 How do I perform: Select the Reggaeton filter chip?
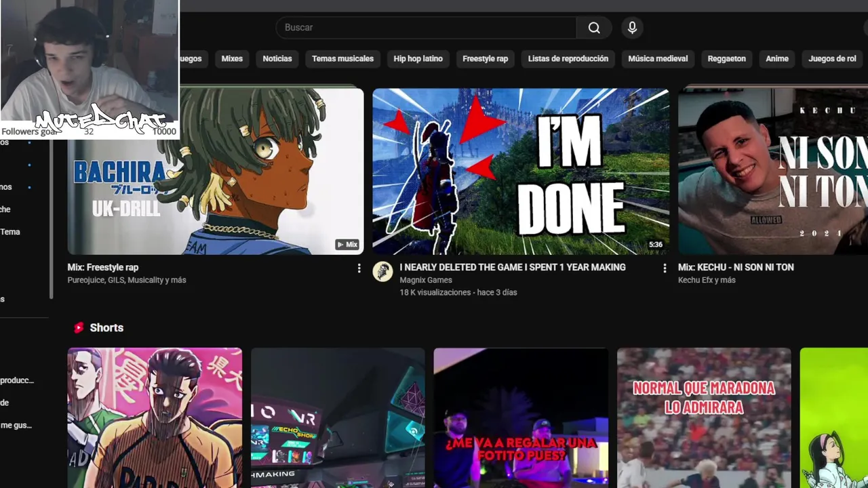pyautogui.click(x=726, y=59)
